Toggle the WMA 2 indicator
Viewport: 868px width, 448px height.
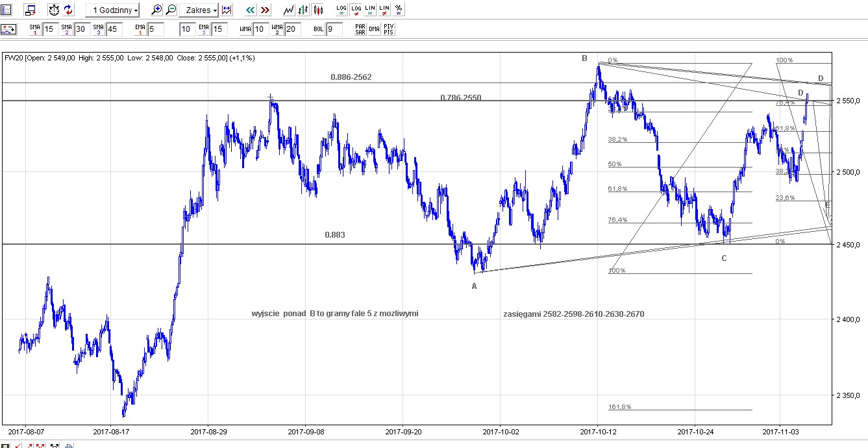277,29
